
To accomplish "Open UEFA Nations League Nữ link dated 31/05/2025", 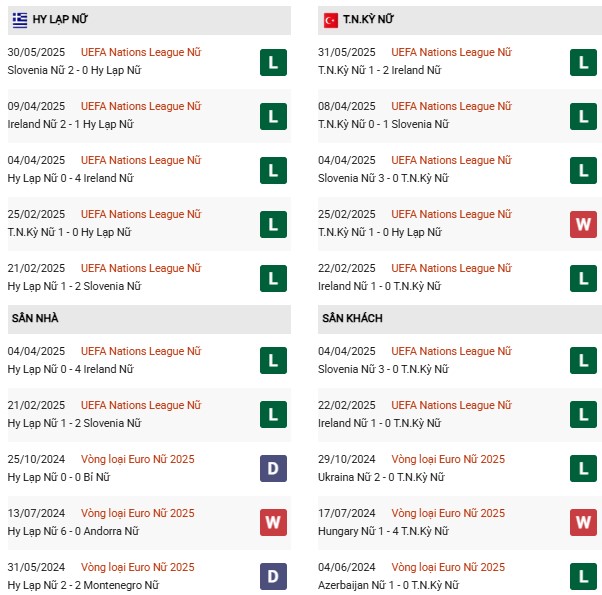I will click(452, 52).
